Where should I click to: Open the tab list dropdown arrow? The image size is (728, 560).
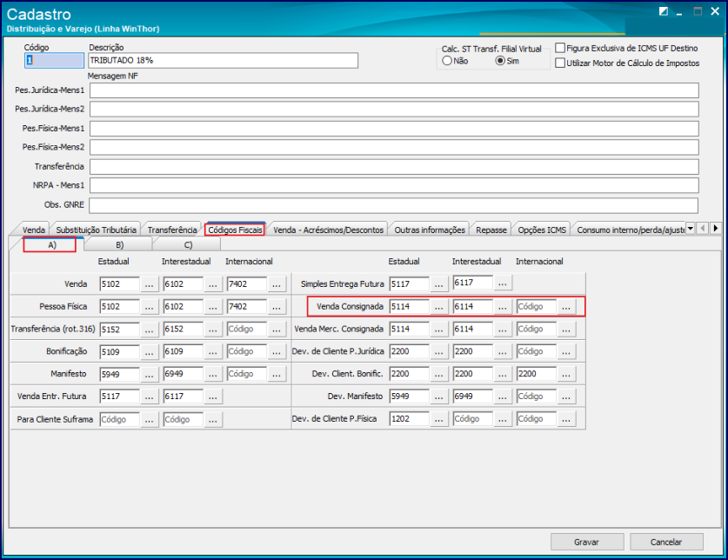coord(690,228)
